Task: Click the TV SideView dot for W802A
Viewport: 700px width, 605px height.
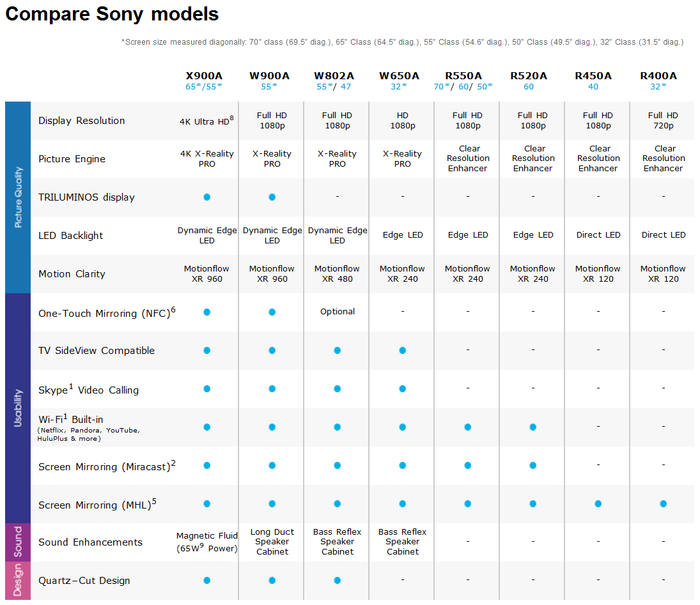Action: pyautogui.click(x=337, y=350)
